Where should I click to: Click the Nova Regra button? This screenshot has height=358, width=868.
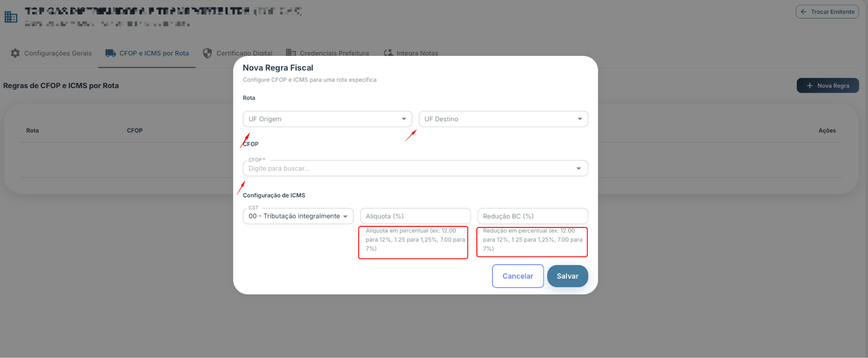(x=828, y=85)
